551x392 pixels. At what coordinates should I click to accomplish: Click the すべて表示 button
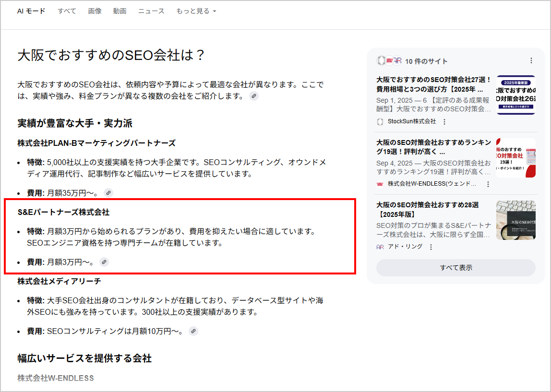455,268
